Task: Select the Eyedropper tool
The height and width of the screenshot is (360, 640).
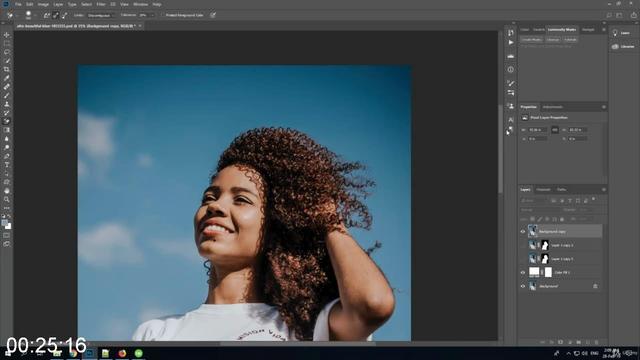Action: tap(7, 78)
